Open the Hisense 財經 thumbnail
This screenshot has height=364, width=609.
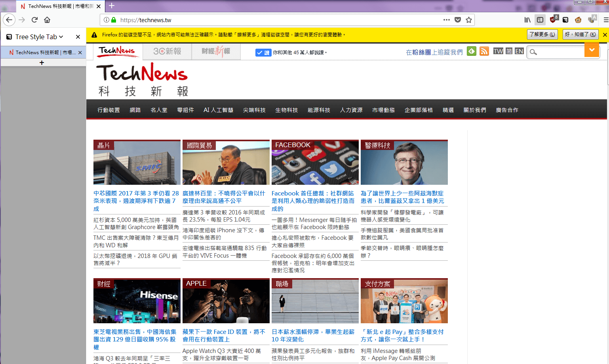[x=137, y=301]
